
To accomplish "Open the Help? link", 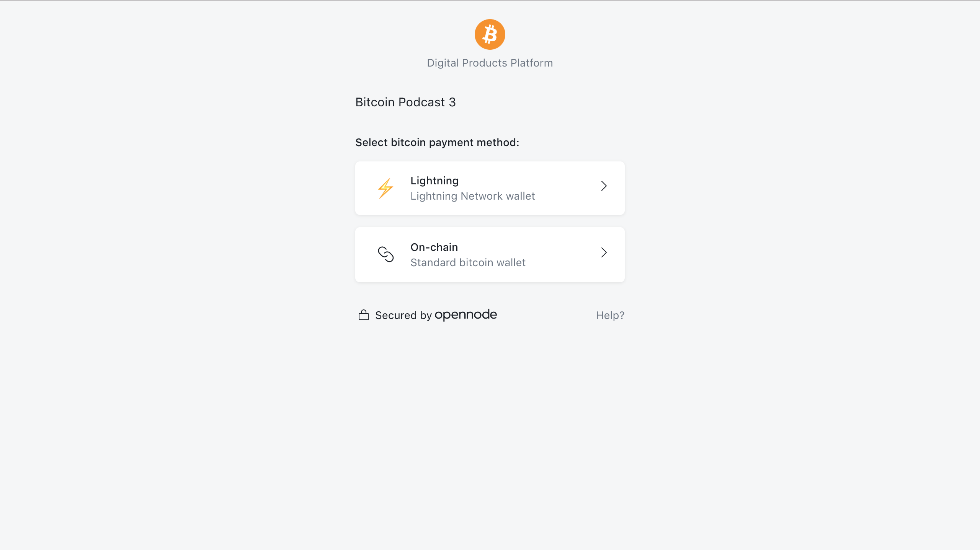I will click(x=610, y=315).
